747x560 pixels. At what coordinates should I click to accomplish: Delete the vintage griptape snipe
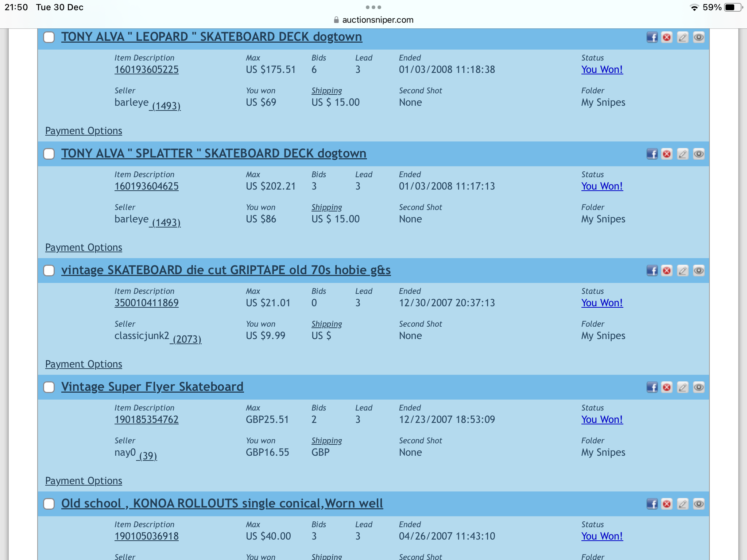coord(667,271)
